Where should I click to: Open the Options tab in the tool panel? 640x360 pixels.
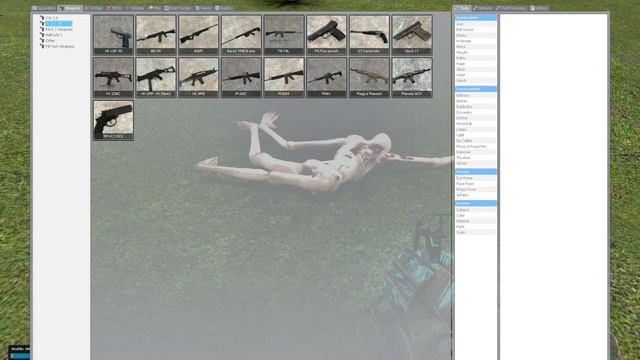tap(483, 8)
